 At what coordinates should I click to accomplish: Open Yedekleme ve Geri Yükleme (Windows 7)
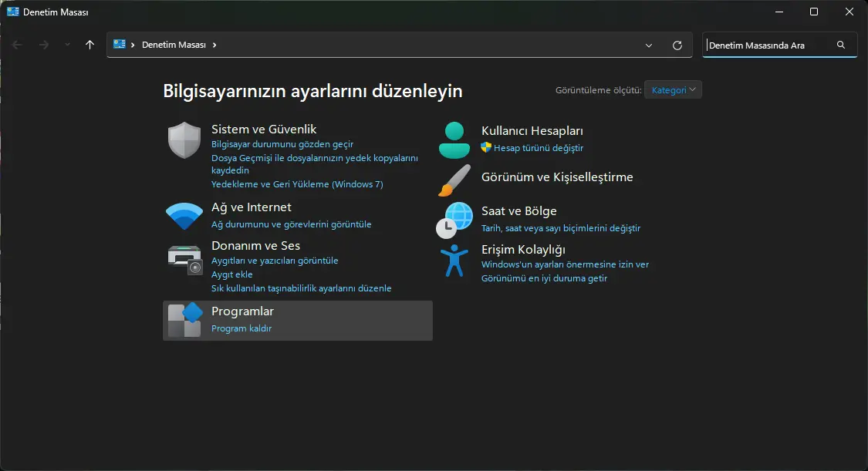297,184
